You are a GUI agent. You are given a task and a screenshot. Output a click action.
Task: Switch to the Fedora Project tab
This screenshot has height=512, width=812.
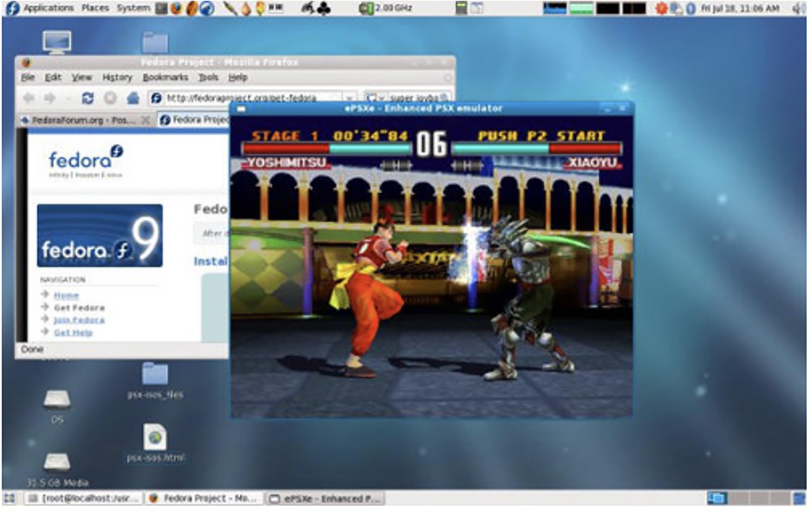tap(194, 120)
